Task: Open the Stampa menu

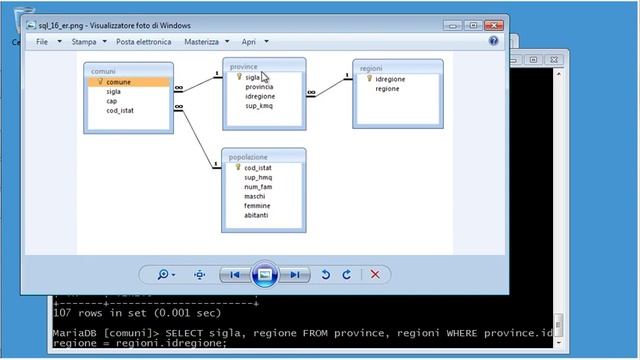Action: click(84, 42)
